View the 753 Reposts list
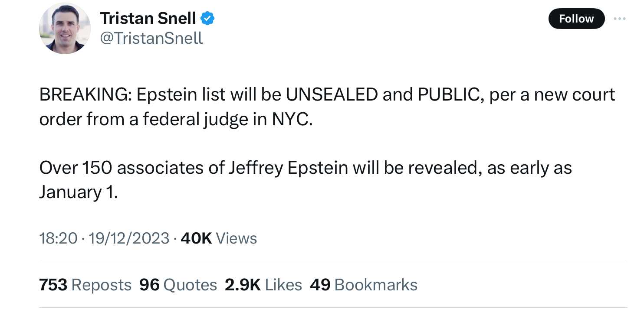This screenshot has width=644, height=309. pyautogui.click(x=85, y=285)
